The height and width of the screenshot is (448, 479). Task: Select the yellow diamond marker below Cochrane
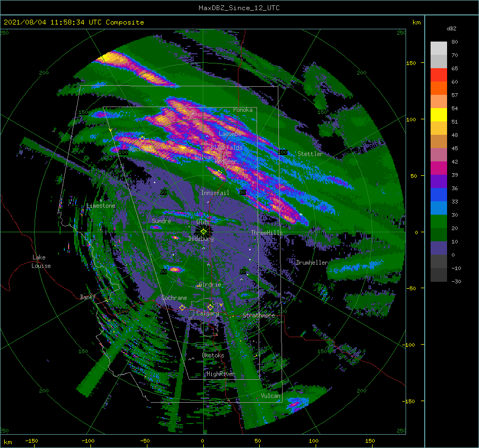[x=182, y=307]
